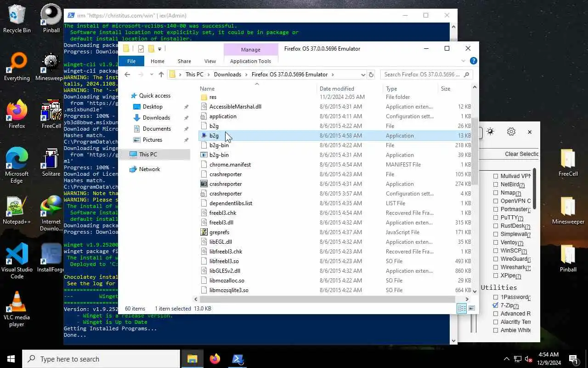Click the PowerShell taskbar icon
Image resolution: width=588 pixels, height=368 pixels.
[x=238, y=359]
